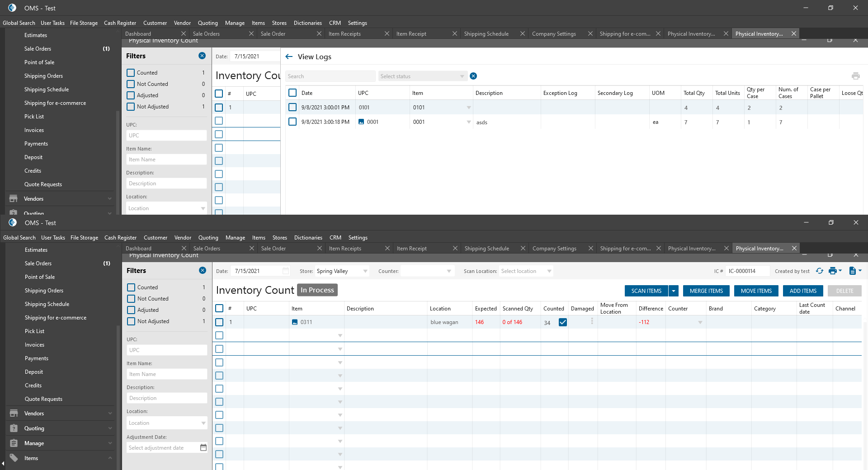868x470 pixels.
Task: Open the Scan Location dropdown
Action: [x=526, y=271]
